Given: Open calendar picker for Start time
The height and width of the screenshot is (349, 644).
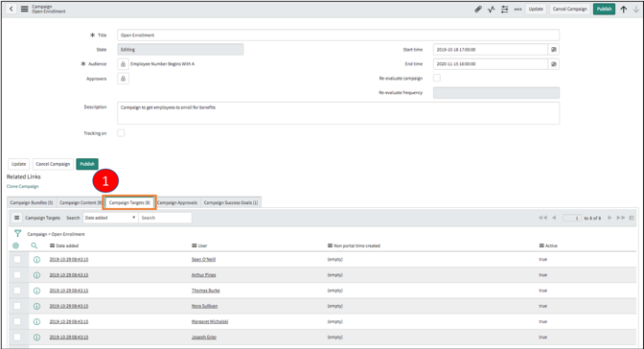Looking at the screenshot, I should (x=554, y=49).
